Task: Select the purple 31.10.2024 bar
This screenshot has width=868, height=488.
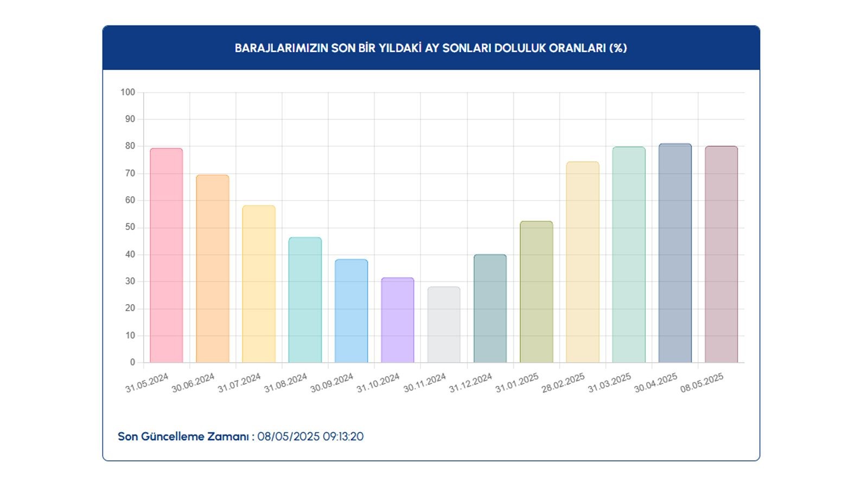Action: pos(398,320)
